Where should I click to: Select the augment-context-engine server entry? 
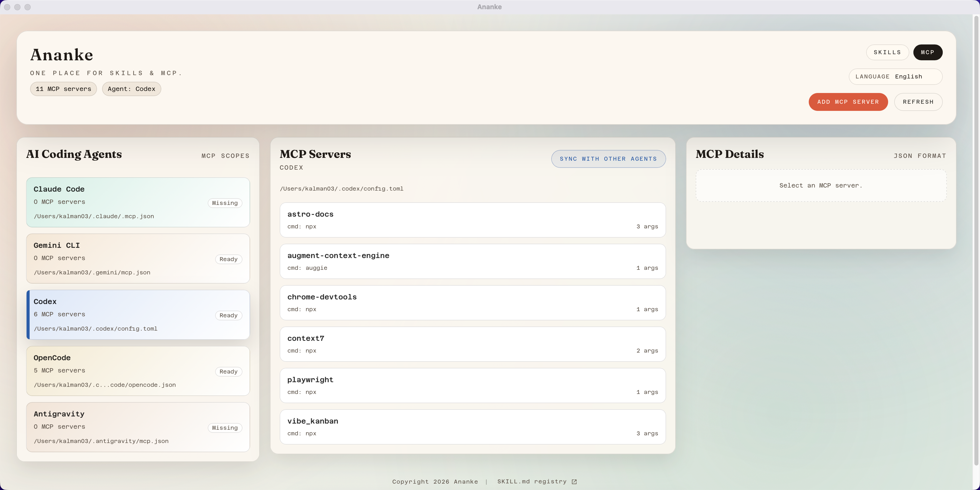click(472, 261)
